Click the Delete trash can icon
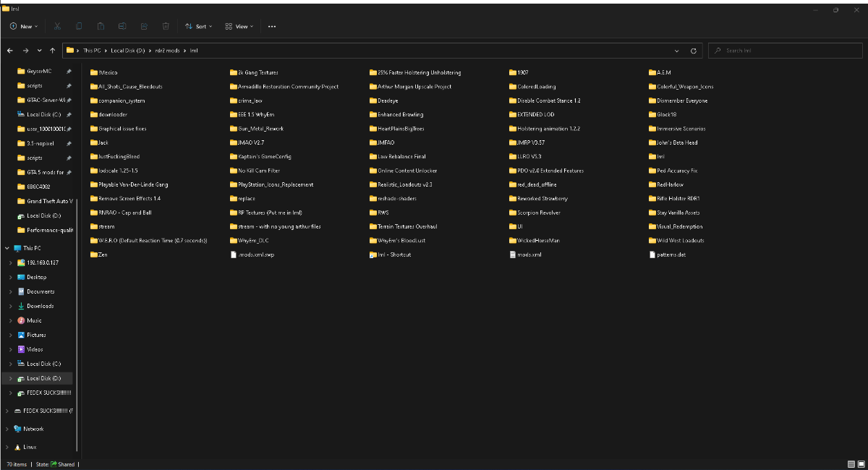 click(x=166, y=26)
